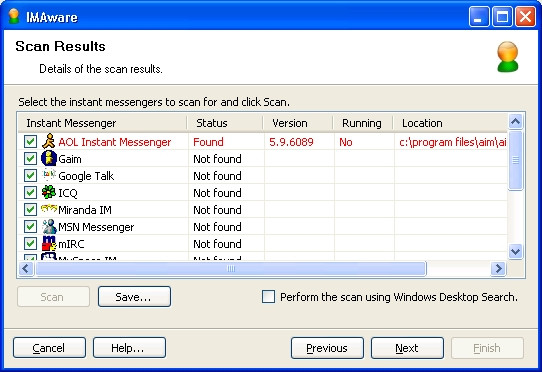Select the Gaim row name
The image size is (542, 372).
pyautogui.click(x=70, y=159)
